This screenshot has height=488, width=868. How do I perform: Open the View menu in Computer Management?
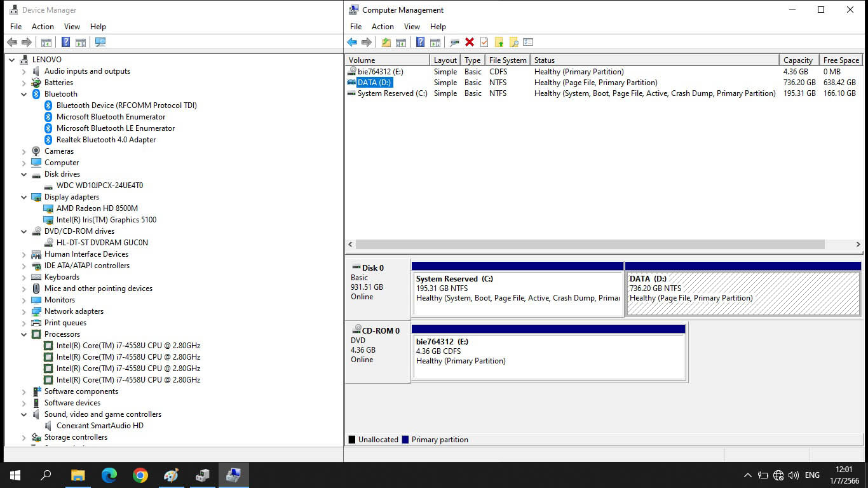coord(412,27)
